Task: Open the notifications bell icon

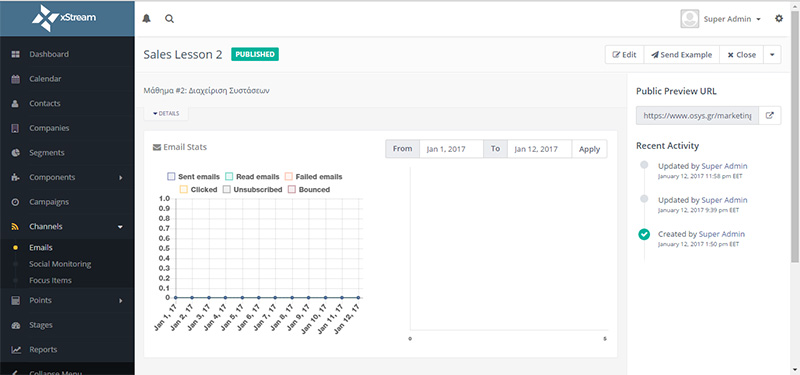Action: point(147,19)
